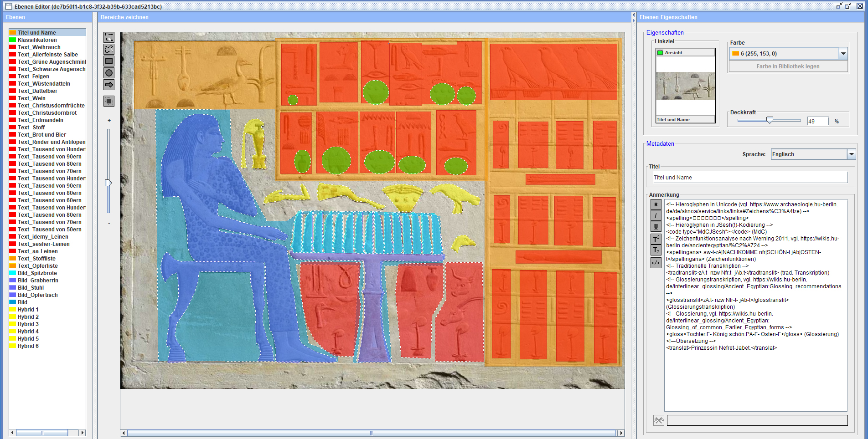Screen dimensions: 868x439
Task: Click the layers list left scroll arrow
Action: point(13,433)
